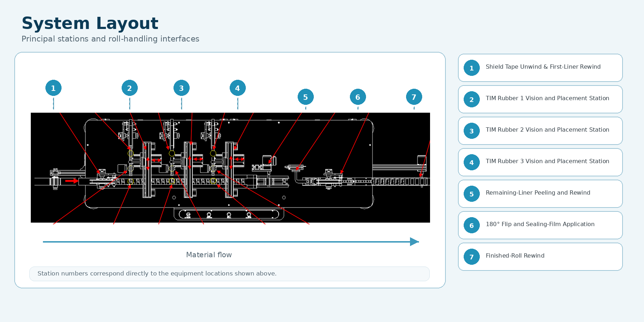
Task: Click note 'Station numbers correspond directly...'
Action: [157, 273]
